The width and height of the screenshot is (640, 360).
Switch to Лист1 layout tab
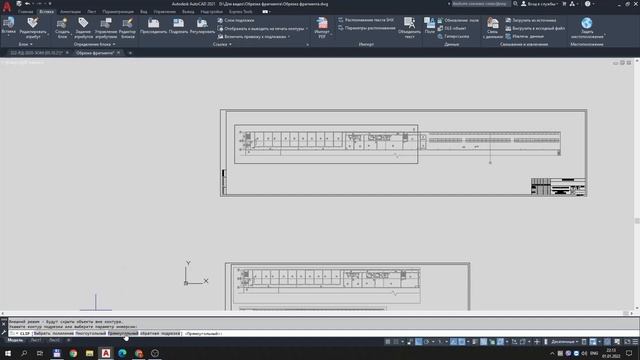tap(36, 340)
